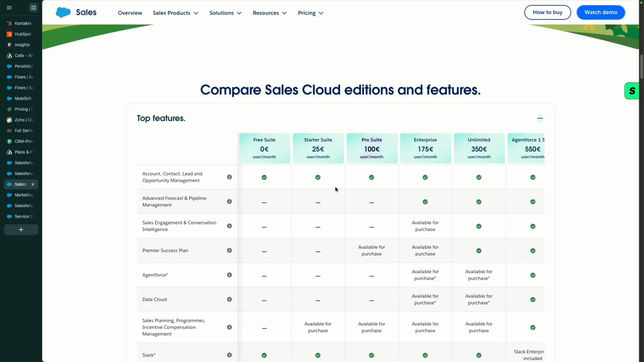Screen dimensions: 644x362
Task: Select the Pro Suite plan header
Action: pyautogui.click(x=372, y=148)
